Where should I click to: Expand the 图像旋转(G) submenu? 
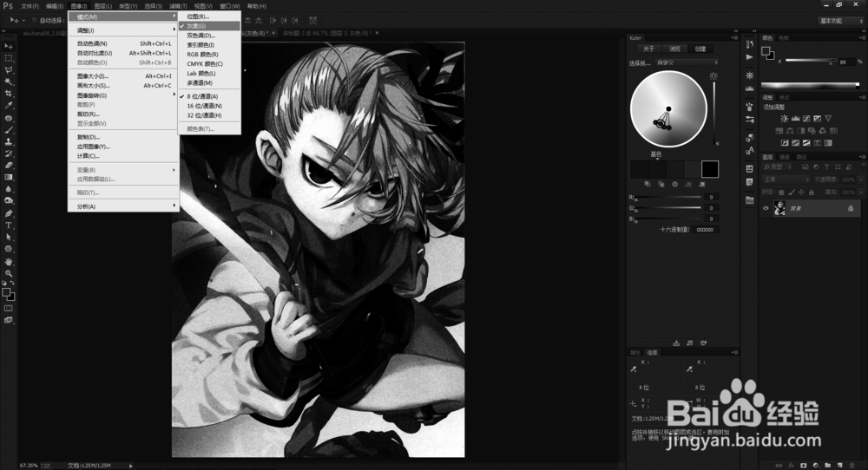(123, 95)
